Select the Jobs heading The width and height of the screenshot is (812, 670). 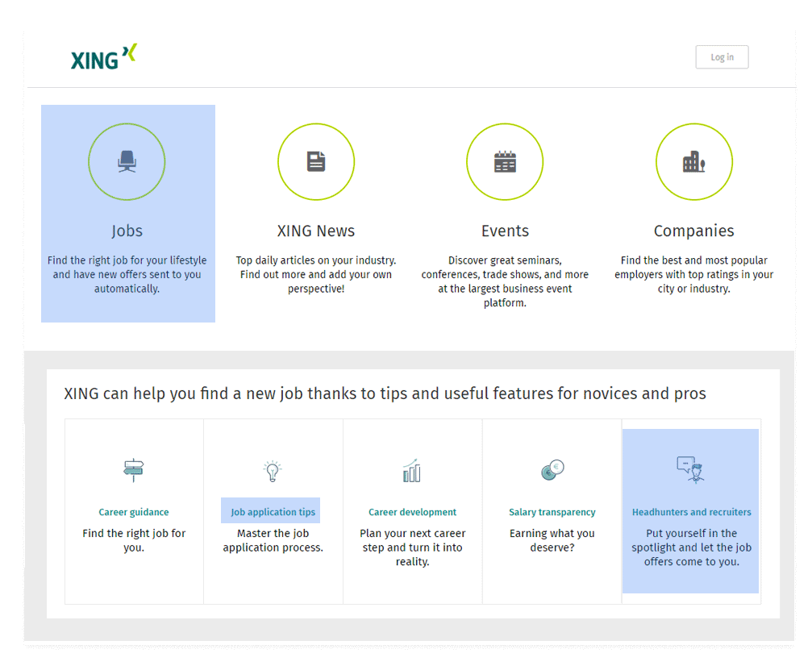tap(127, 231)
